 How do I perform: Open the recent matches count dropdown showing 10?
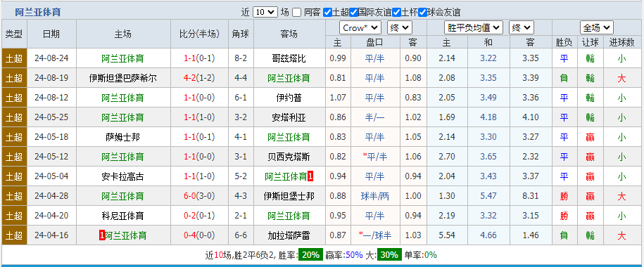265,13
